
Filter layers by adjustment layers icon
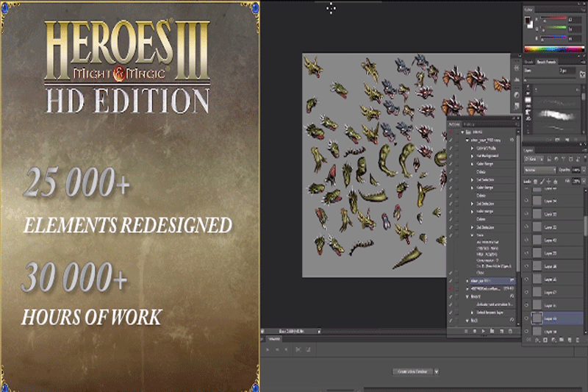pyautogui.click(x=556, y=159)
